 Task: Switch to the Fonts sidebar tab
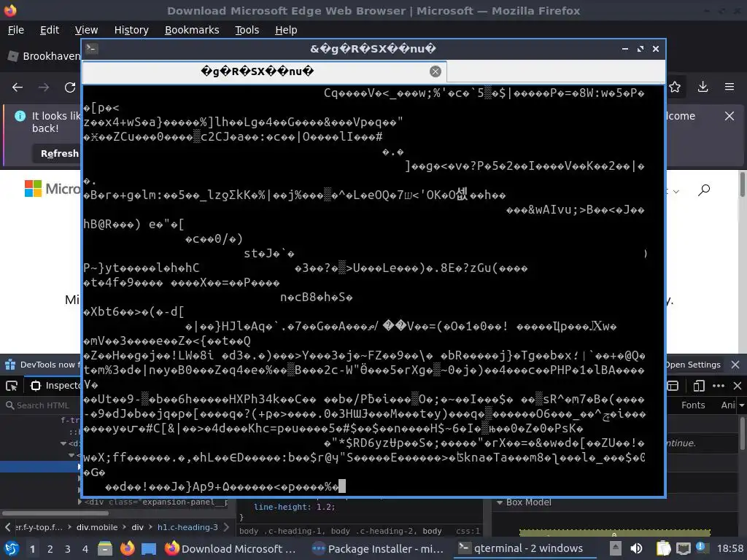tap(693, 405)
